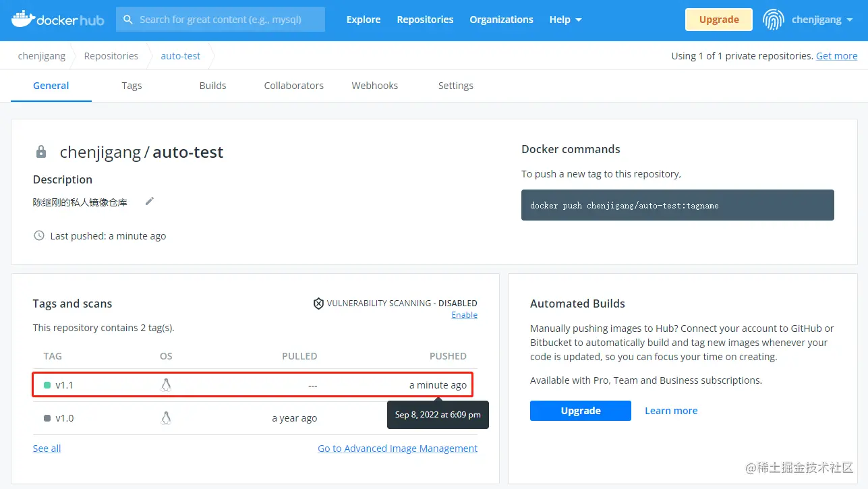Open Repositories in the top navigation bar
The image size is (868, 489).
pos(425,20)
